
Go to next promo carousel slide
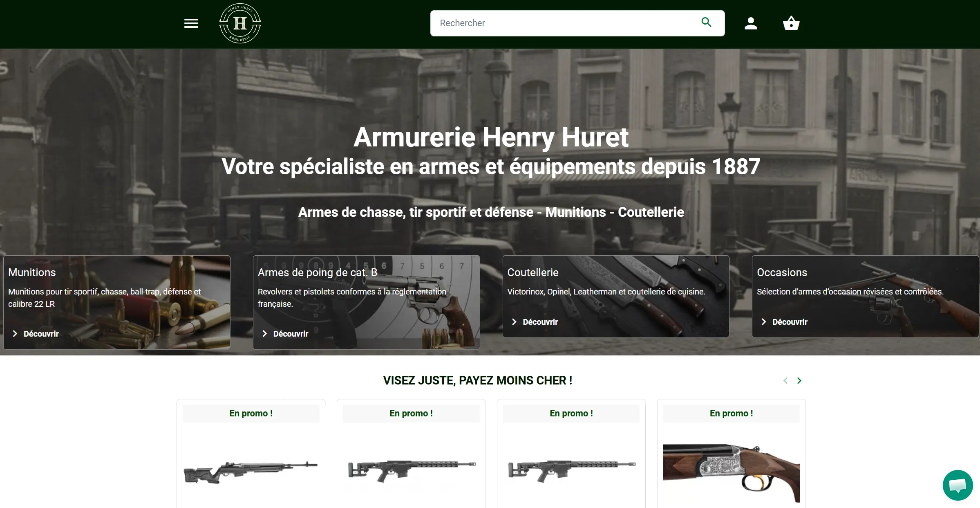(x=799, y=380)
